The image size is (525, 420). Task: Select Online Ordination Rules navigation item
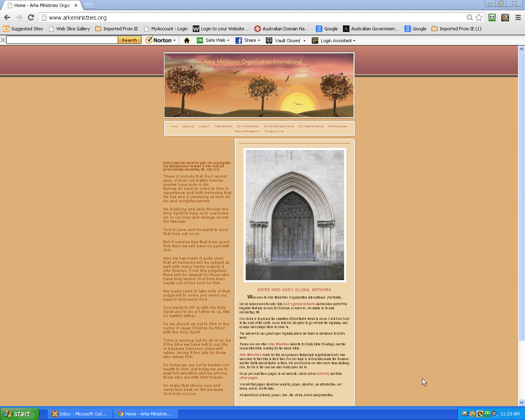279,126
